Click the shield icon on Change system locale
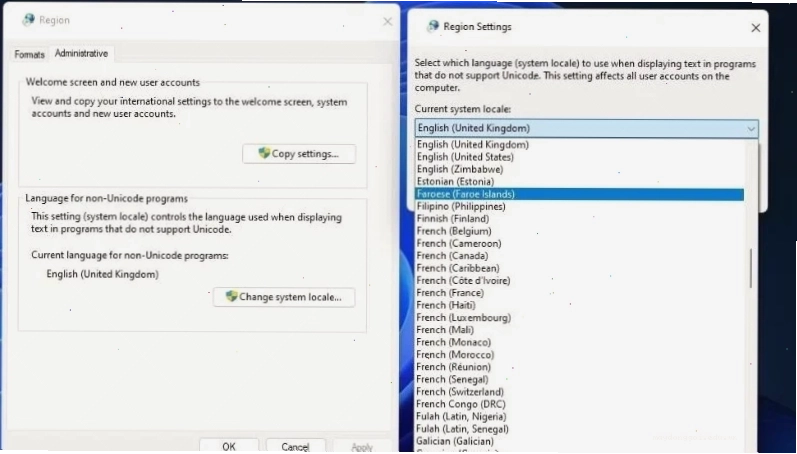The height and width of the screenshot is (454, 797). click(x=232, y=296)
